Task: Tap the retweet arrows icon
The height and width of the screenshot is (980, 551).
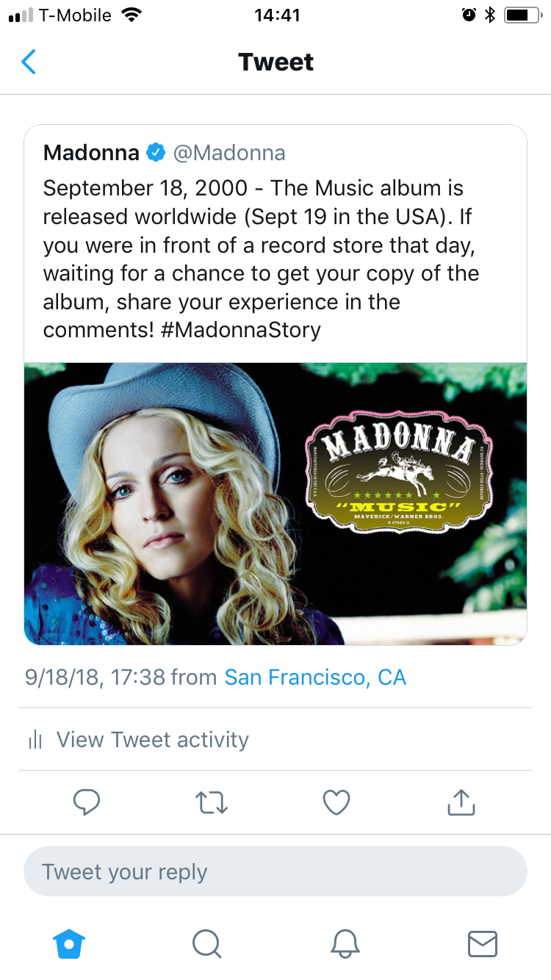Action: [x=212, y=802]
